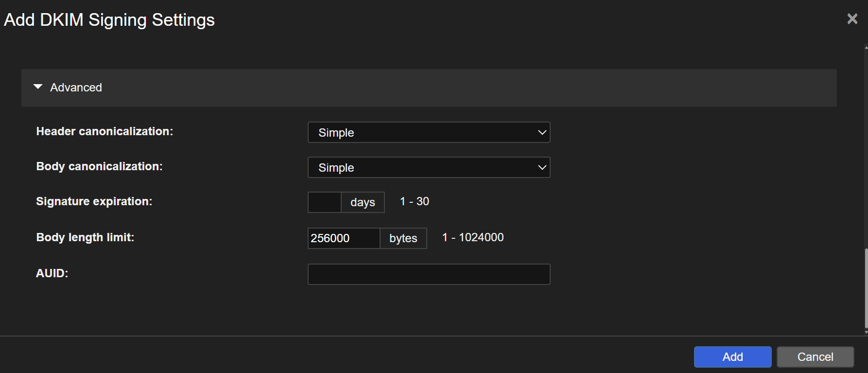Open the Body canonicalization dropdown

pyautogui.click(x=429, y=167)
